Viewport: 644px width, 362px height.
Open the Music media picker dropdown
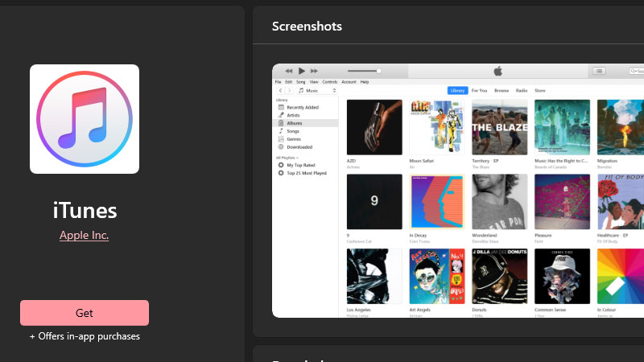pyautogui.click(x=316, y=91)
